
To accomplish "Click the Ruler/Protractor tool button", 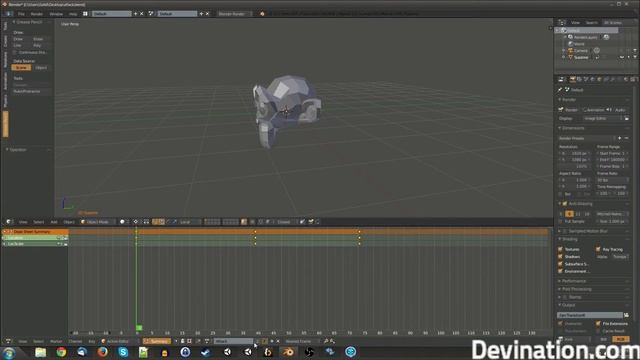I will click(x=31, y=91).
